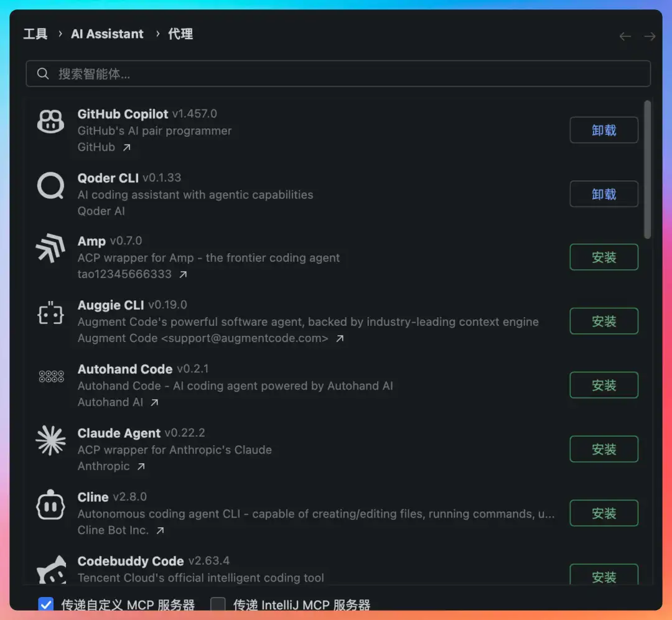This screenshot has width=672, height=620.
Task: Uninstall Qoder CLI via 卸载 button
Action: pyautogui.click(x=604, y=194)
